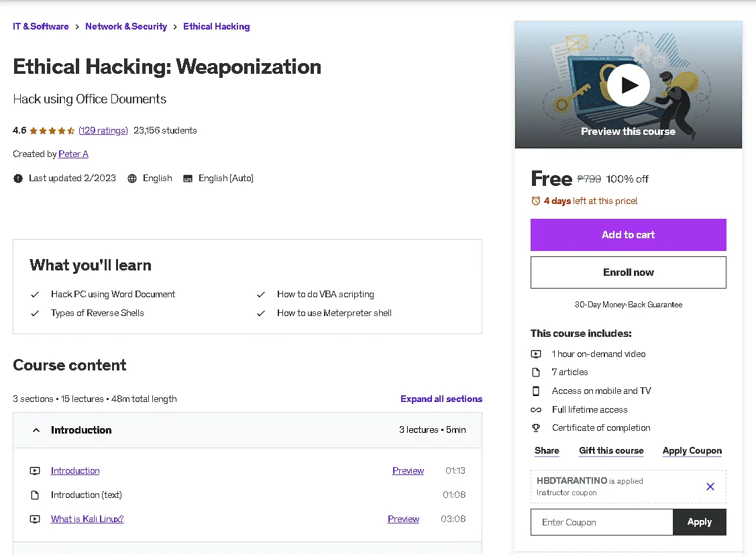Image resolution: width=756 pixels, height=555 pixels.
Task: Click the '03:08' duration of the Kali Linux lecture
Action: pyautogui.click(x=453, y=519)
